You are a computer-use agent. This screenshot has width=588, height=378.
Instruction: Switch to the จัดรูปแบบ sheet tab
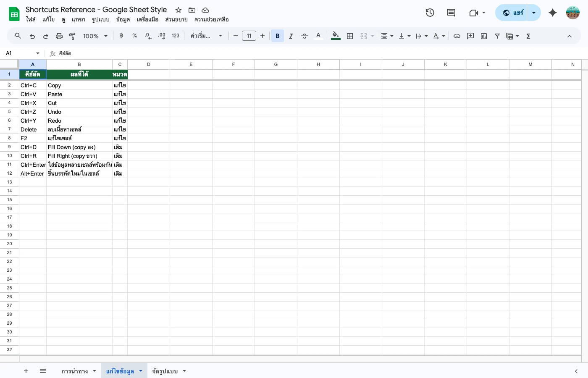[165, 371]
